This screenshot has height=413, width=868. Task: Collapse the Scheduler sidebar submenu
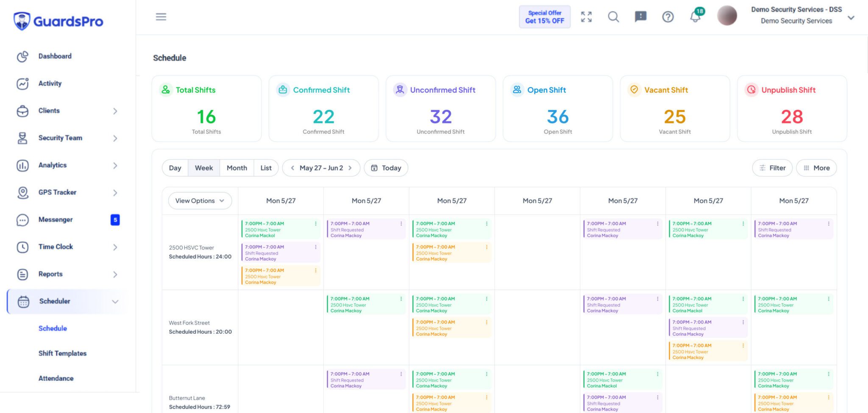click(115, 301)
